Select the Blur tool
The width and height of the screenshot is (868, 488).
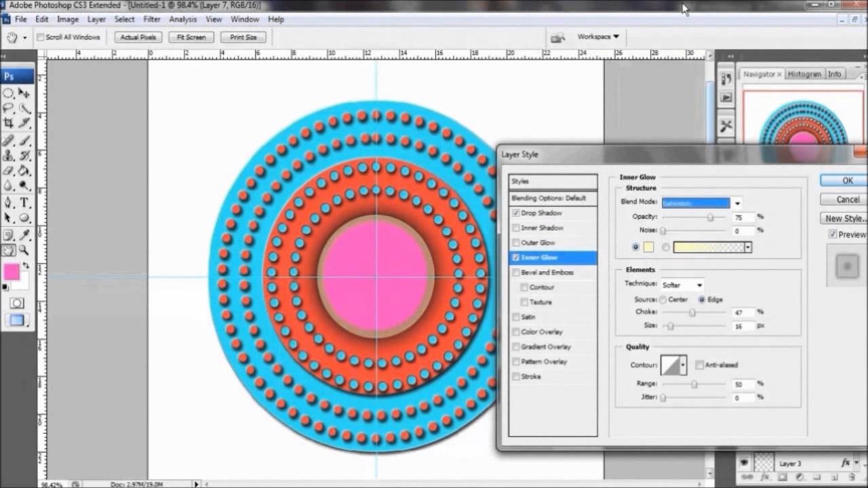[x=9, y=185]
